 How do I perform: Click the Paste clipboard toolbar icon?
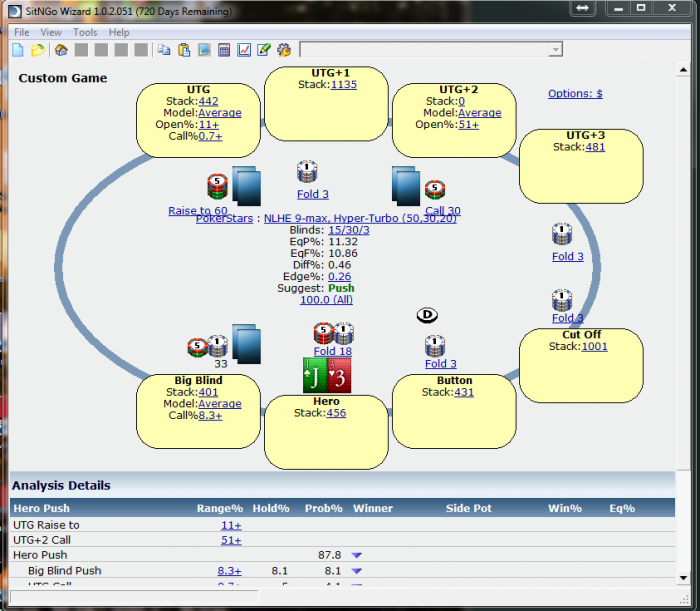(184, 50)
